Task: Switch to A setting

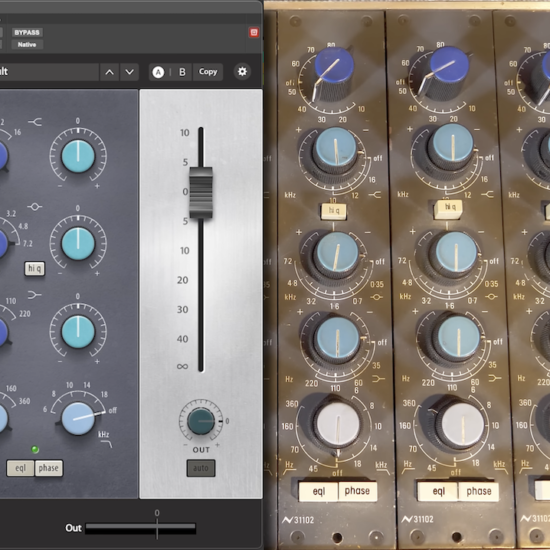Action: 158,72
